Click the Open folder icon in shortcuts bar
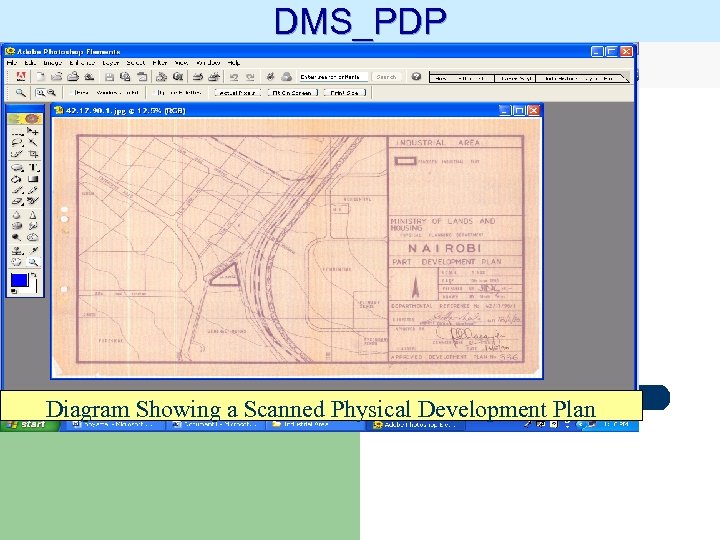The height and width of the screenshot is (540, 720). pyautogui.click(x=56, y=77)
